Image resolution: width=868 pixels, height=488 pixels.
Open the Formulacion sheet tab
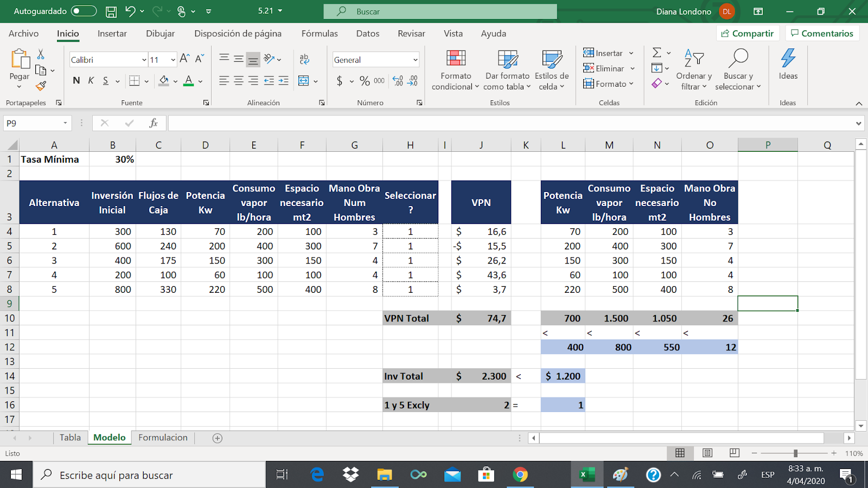pyautogui.click(x=163, y=437)
